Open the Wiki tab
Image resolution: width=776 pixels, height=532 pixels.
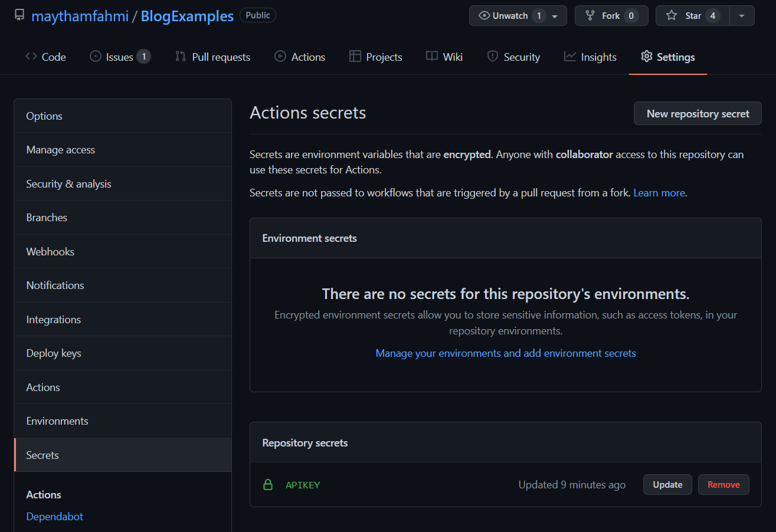coord(444,57)
